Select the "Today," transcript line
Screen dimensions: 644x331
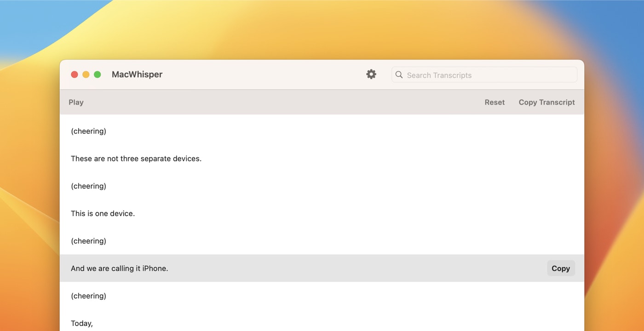[82, 323]
